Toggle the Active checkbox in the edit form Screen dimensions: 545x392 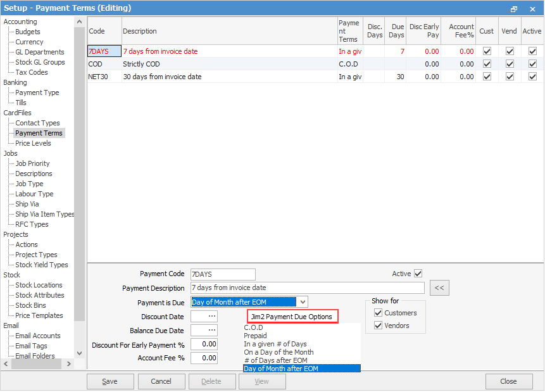[418, 274]
